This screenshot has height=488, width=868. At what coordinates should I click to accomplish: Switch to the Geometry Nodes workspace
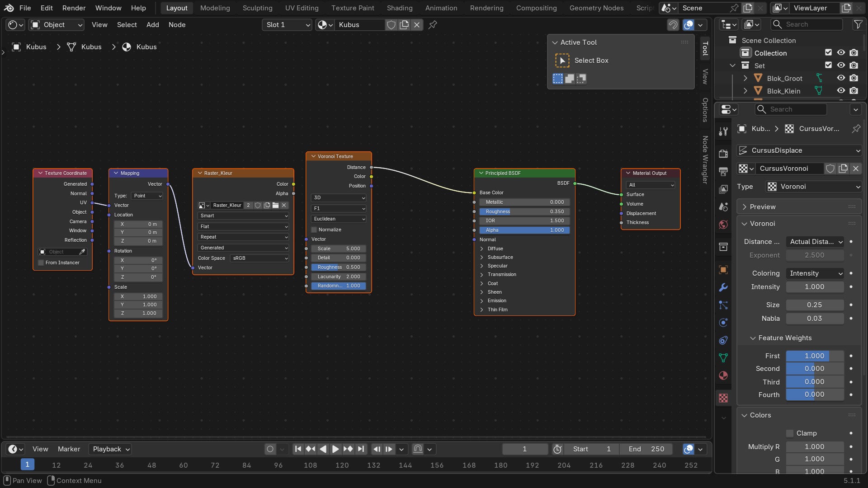point(596,8)
